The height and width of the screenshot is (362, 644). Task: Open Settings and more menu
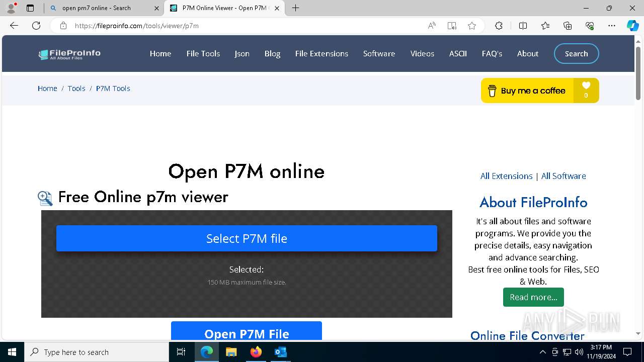(x=612, y=26)
